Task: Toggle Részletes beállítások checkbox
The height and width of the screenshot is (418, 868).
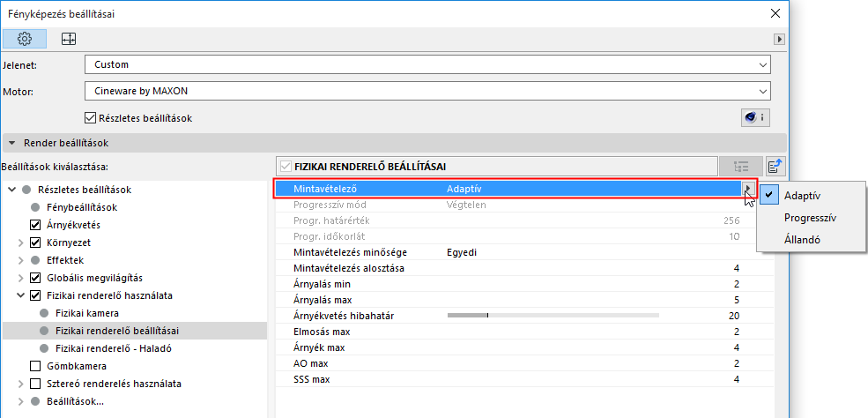Action: pos(90,118)
